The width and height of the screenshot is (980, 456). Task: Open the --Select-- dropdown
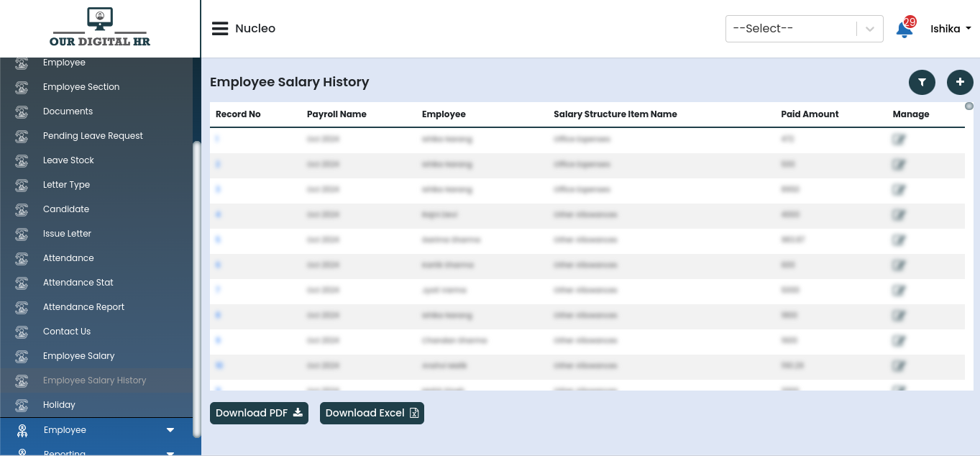804,29
